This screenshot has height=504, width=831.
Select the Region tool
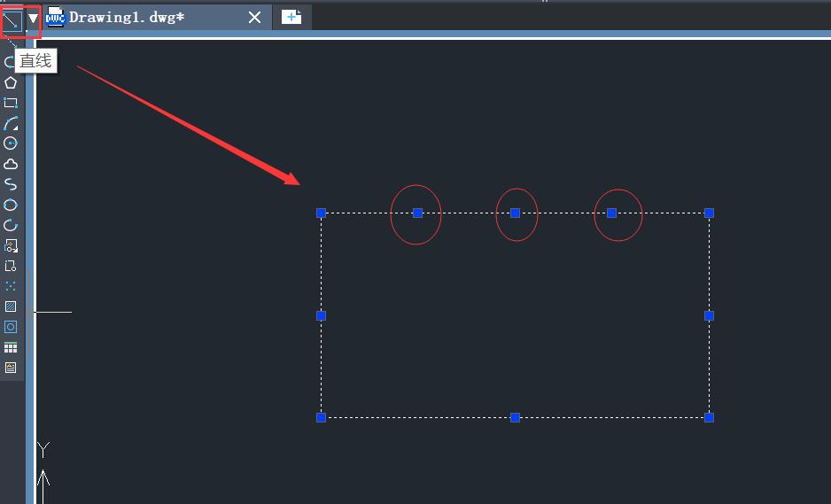[11, 327]
